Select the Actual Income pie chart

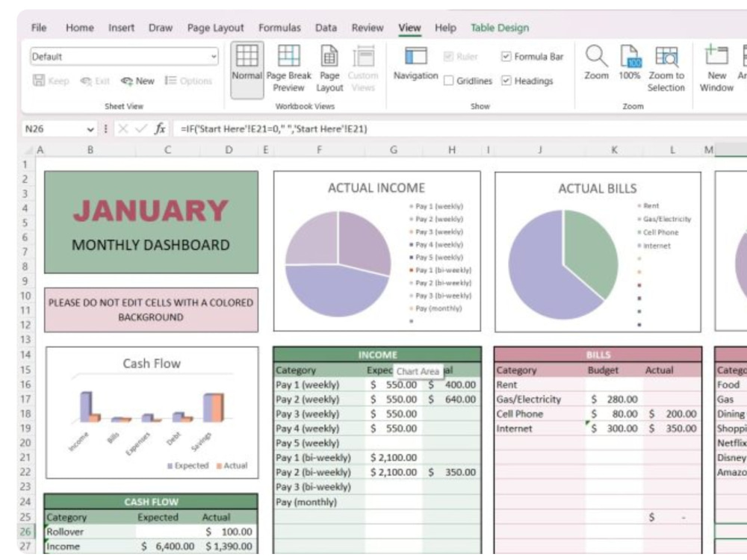click(376, 251)
